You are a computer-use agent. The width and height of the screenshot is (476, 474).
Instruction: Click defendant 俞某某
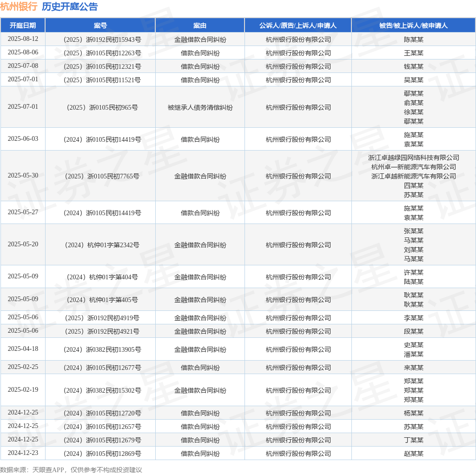click(x=413, y=103)
